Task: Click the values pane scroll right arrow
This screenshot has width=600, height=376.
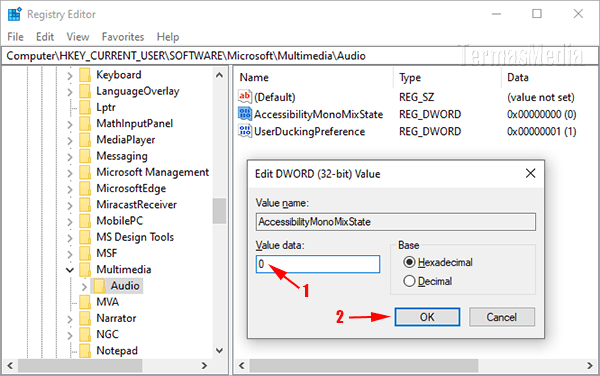Action: coord(590,366)
